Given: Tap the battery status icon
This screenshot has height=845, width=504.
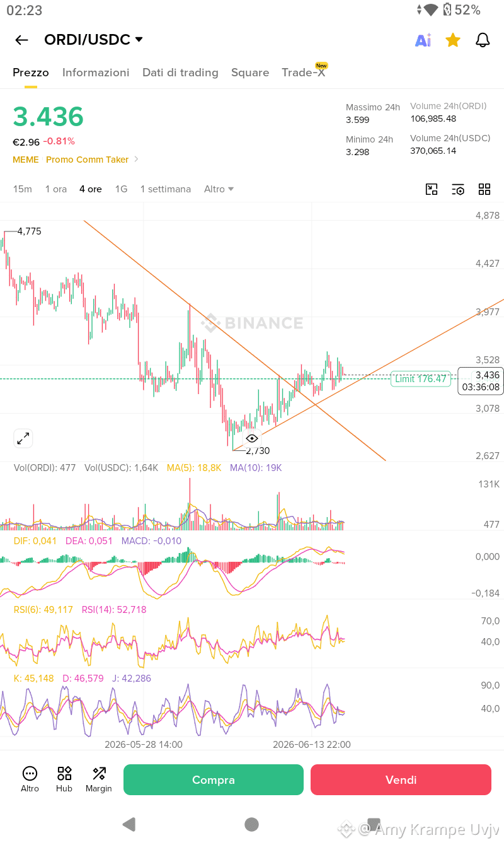Looking at the screenshot, I should (x=447, y=10).
